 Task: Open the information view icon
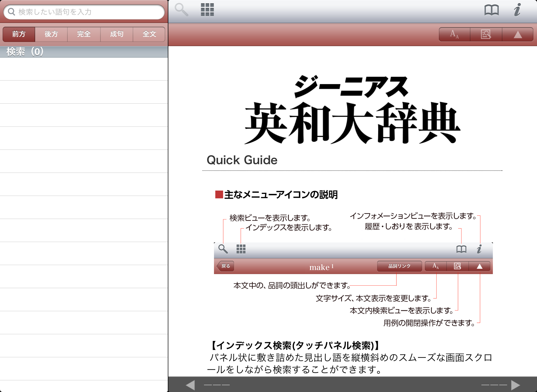point(517,10)
